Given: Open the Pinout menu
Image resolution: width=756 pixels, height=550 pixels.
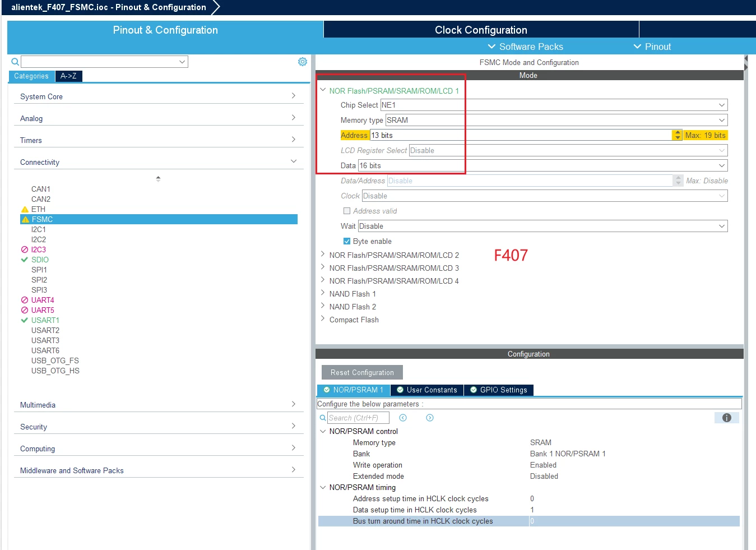Looking at the screenshot, I should coord(652,47).
